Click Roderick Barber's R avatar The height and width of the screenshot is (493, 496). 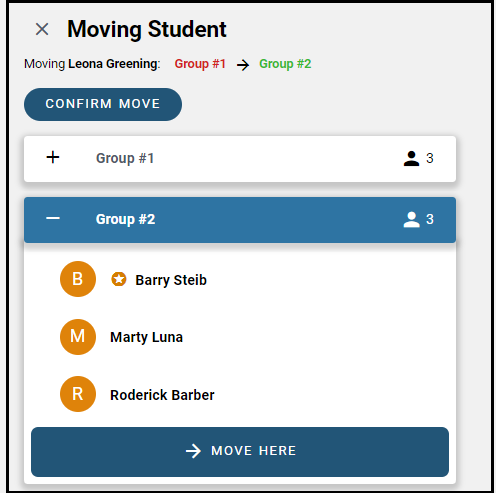tap(78, 394)
